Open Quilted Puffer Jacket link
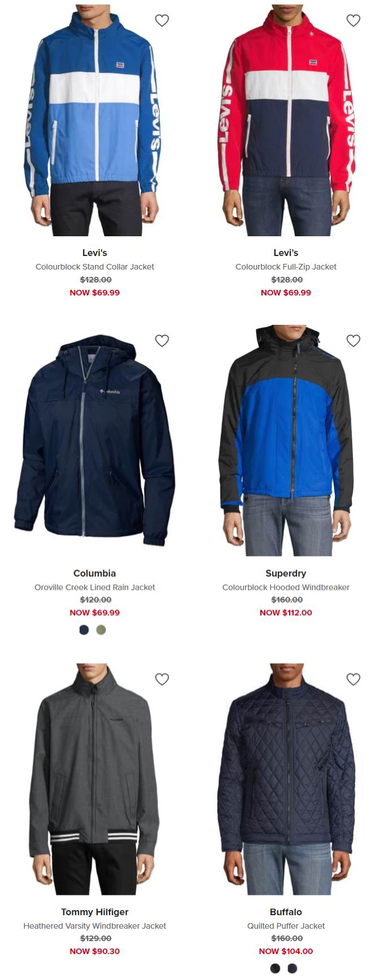Screen dimensions: 376x980 pos(286,926)
